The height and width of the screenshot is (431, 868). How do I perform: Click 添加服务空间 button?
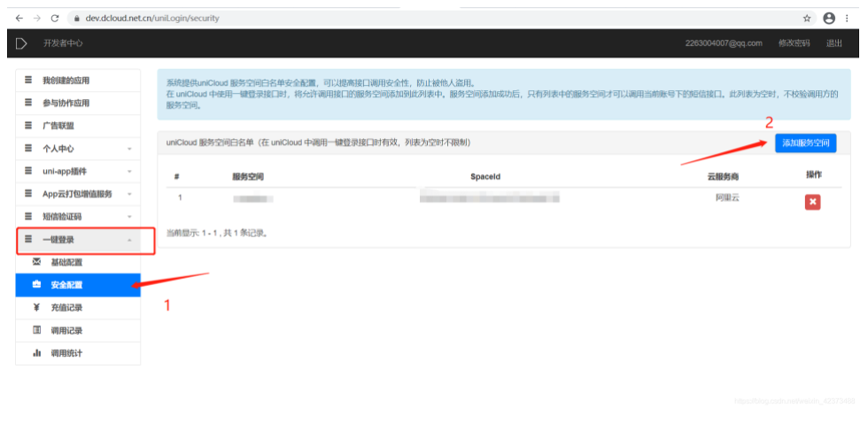[x=805, y=143]
